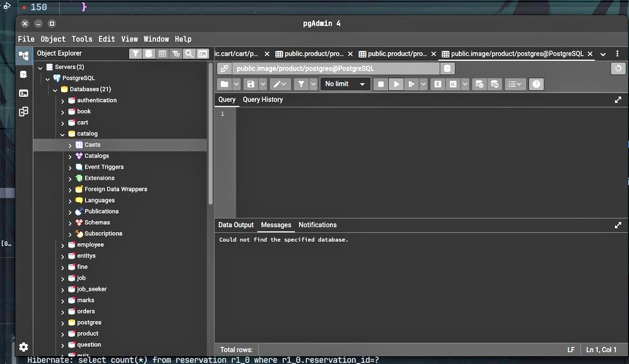Click the Save File disk icon
Viewport: 629px width, 364px height.
click(x=251, y=84)
